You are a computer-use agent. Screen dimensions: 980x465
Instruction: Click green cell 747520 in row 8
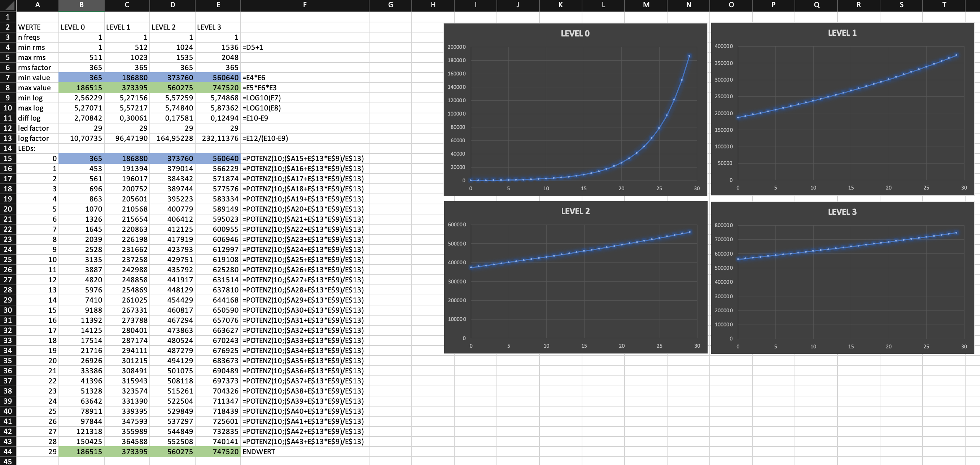click(x=218, y=87)
